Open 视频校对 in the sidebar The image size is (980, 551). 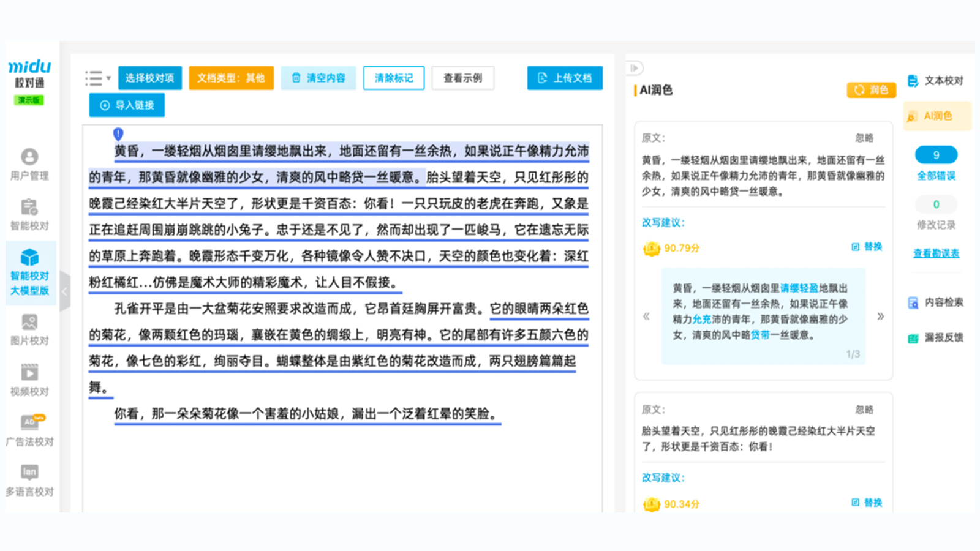click(x=29, y=380)
